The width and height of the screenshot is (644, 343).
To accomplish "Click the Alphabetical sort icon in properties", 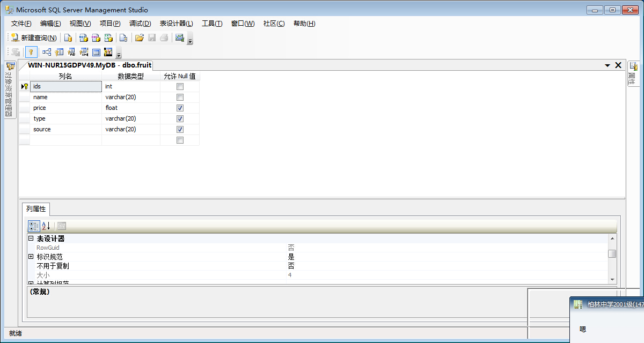I will pos(46,226).
